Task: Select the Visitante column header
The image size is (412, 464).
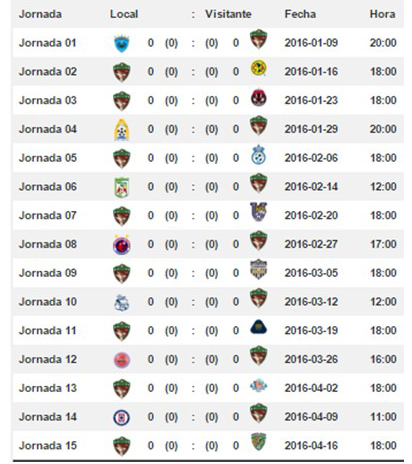Action: point(228,14)
